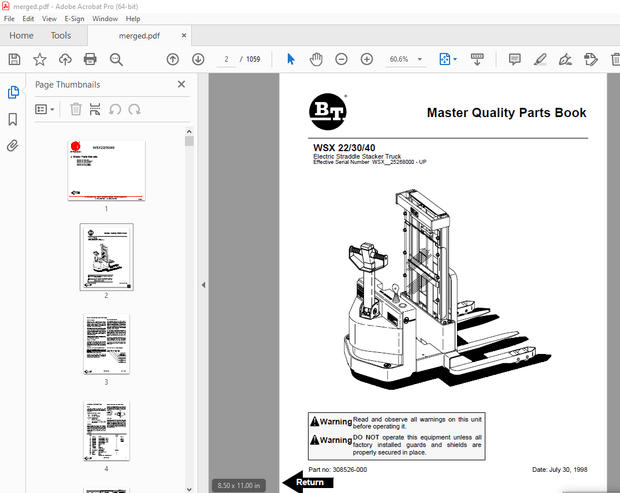
Task: Select page 3 thumbnail
Action: 106,344
